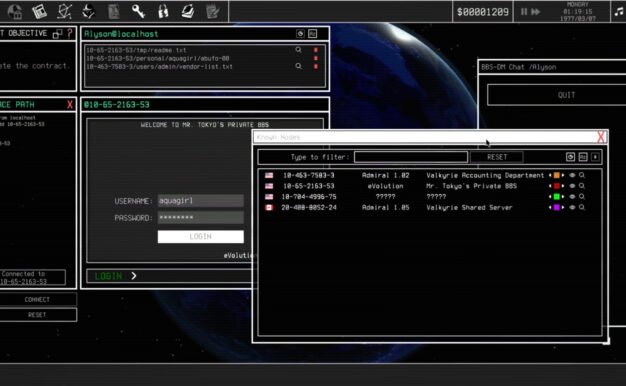Image resolution: width=626 pixels, height=386 pixels.
Task: Previous color arrow for 10-704-4996-75 node
Action: coord(550,197)
